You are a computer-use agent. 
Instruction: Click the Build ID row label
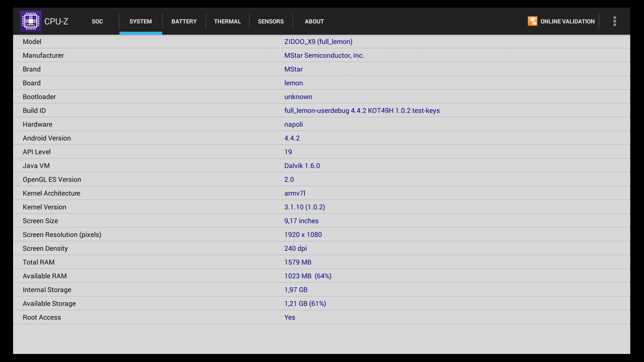point(34,110)
